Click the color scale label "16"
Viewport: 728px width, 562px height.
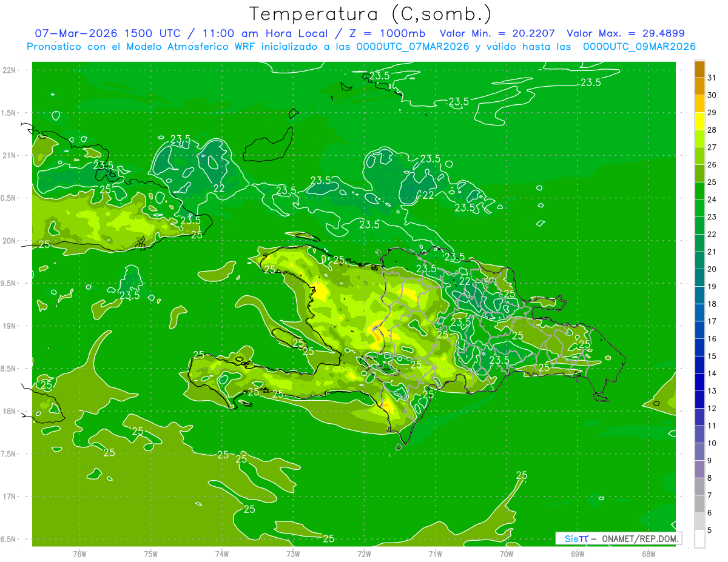click(x=712, y=339)
